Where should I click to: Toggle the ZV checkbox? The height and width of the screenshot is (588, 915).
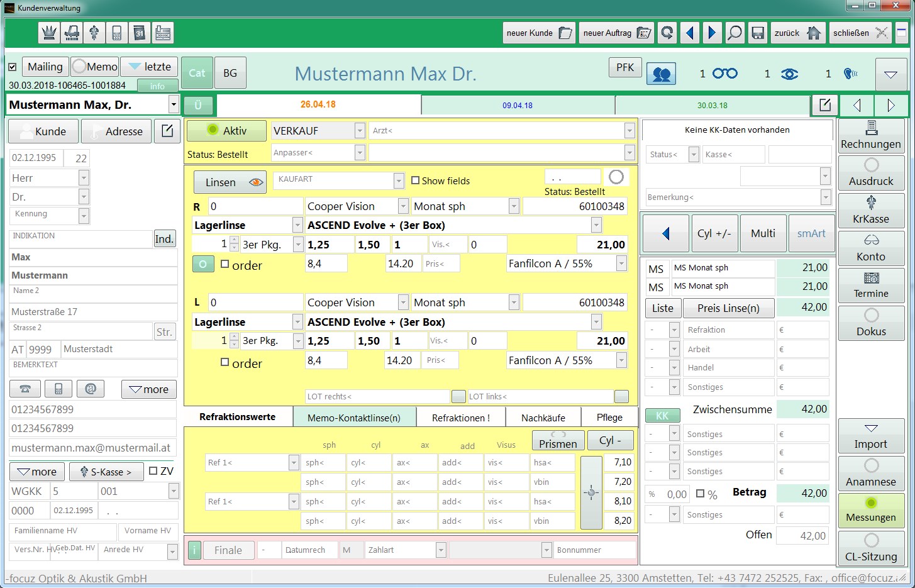pyautogui.click(x=153, y=471)
